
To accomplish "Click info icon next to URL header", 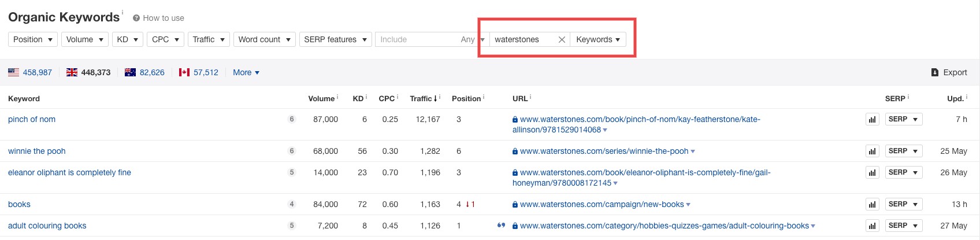I will point(530,97).
